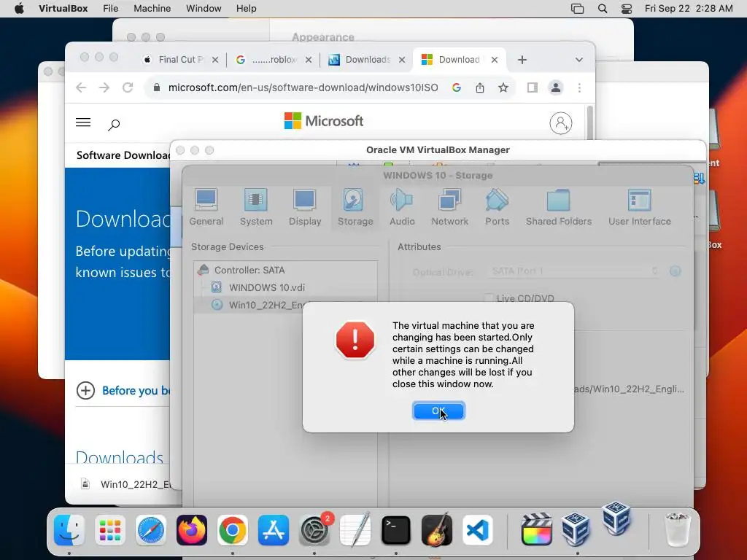
Task: Open Visual Studio Code from the Dock
Action: 478,530
